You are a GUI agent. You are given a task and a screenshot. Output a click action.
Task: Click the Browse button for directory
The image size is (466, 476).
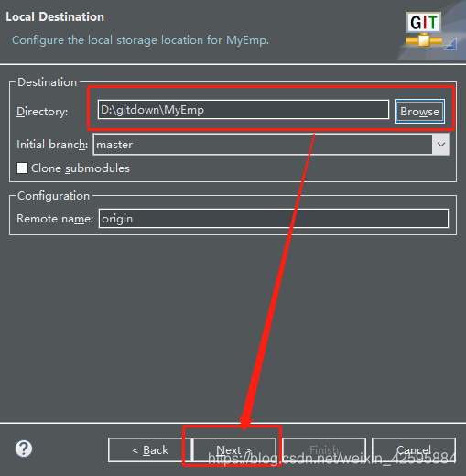point(419,112)
